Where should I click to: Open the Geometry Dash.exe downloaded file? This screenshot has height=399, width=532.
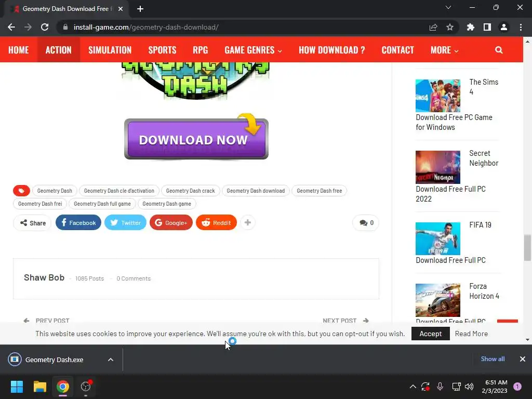pos(54,360)
